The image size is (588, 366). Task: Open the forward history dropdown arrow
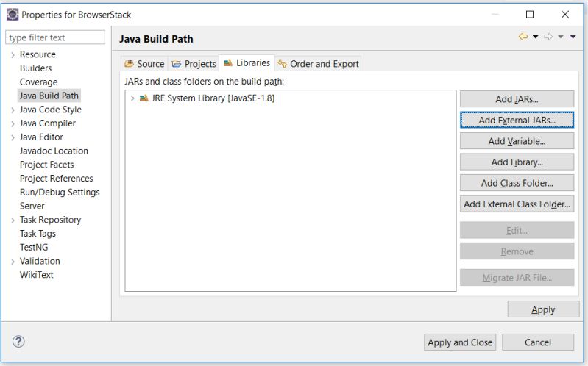point(561,37)
